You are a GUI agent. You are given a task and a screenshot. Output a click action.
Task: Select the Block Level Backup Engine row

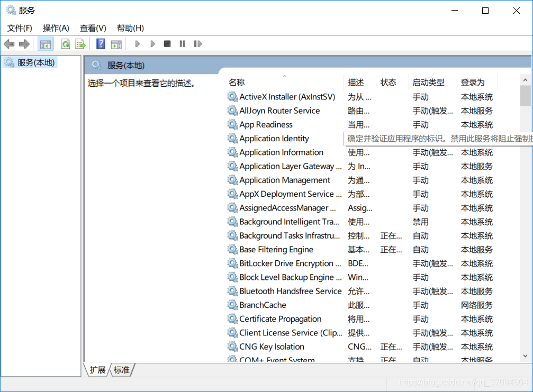[361, 277]
